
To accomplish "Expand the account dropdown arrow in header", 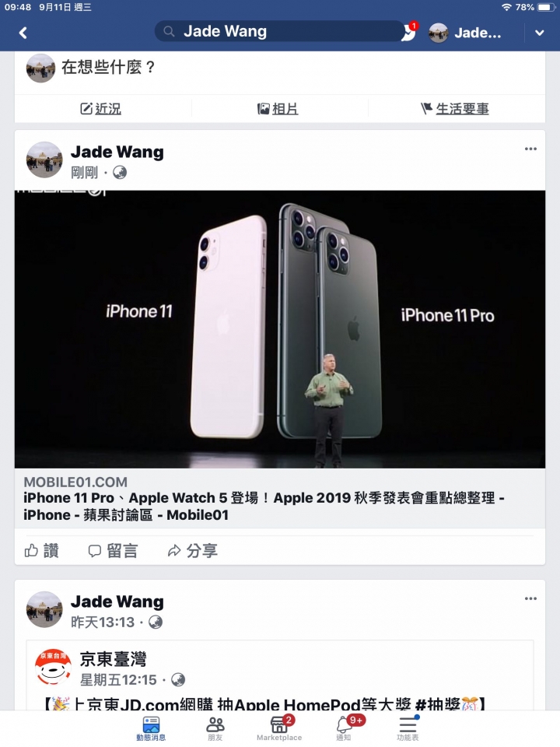I will point(540,33).
